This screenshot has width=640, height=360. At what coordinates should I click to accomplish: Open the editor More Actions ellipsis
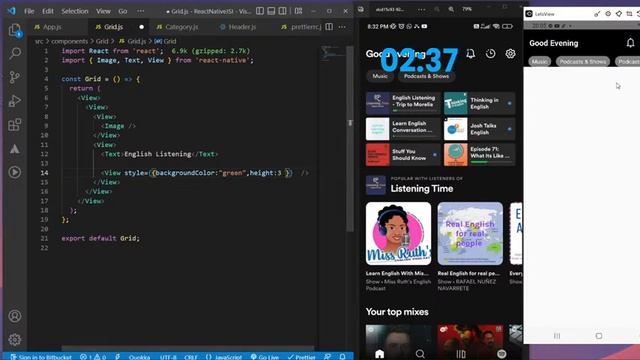tap(342, 27)
